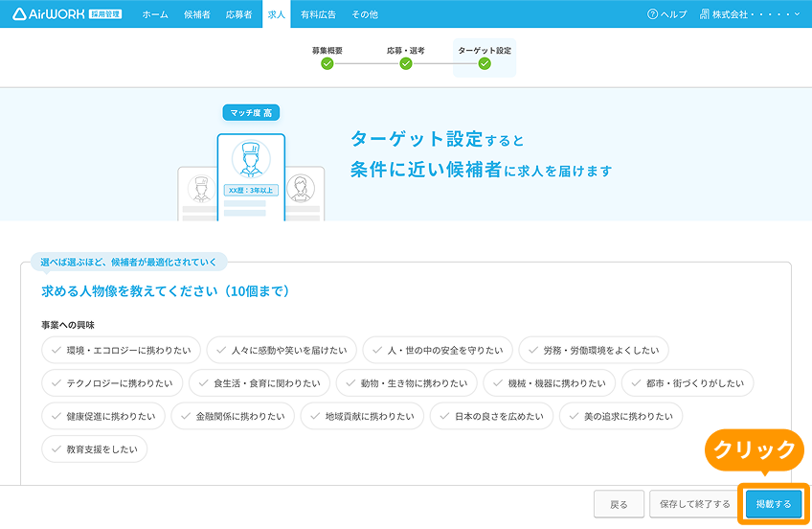The width and height of the screenshot is (812, 529).
Task: Toggle 食生活・食育に関わりたい chip
Action: click(x=259, y=383)
